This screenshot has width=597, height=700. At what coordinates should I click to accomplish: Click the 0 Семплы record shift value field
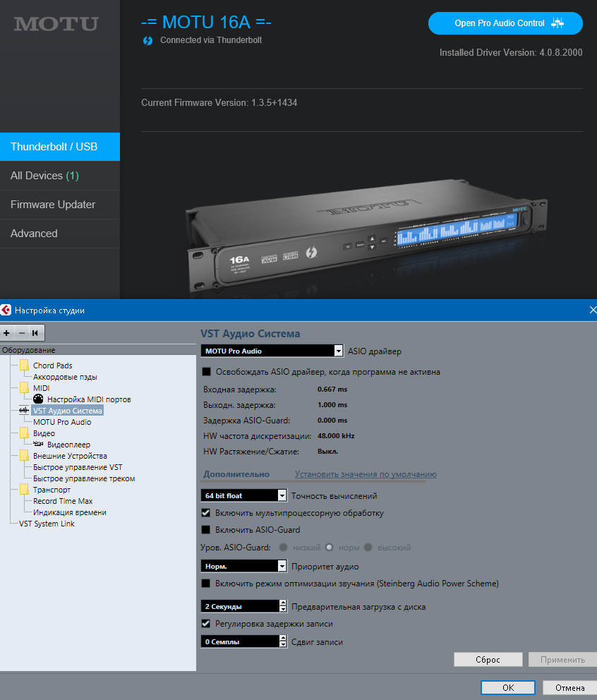pyautogui.click(x=240, y=641)
